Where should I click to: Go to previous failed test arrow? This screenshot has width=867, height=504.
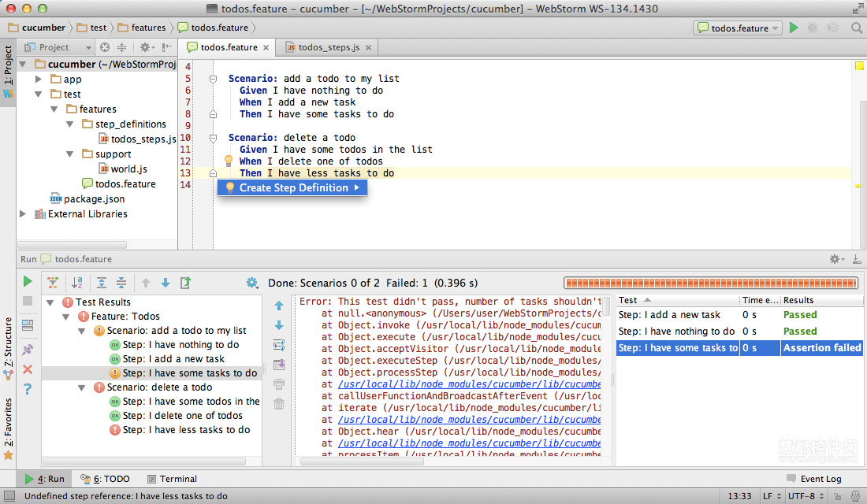146,283
